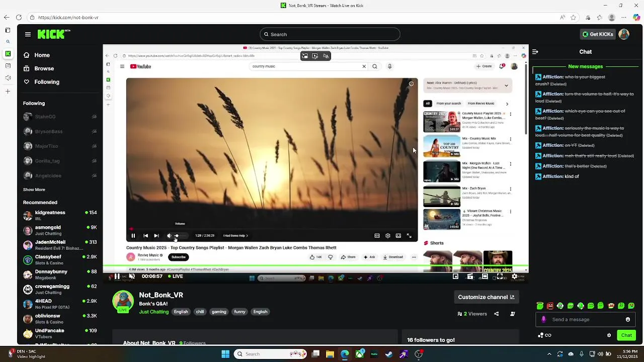Collapse the chat panel with arrow icon
The width and height of the screenshot is (644, 362).
click(535, 52)
